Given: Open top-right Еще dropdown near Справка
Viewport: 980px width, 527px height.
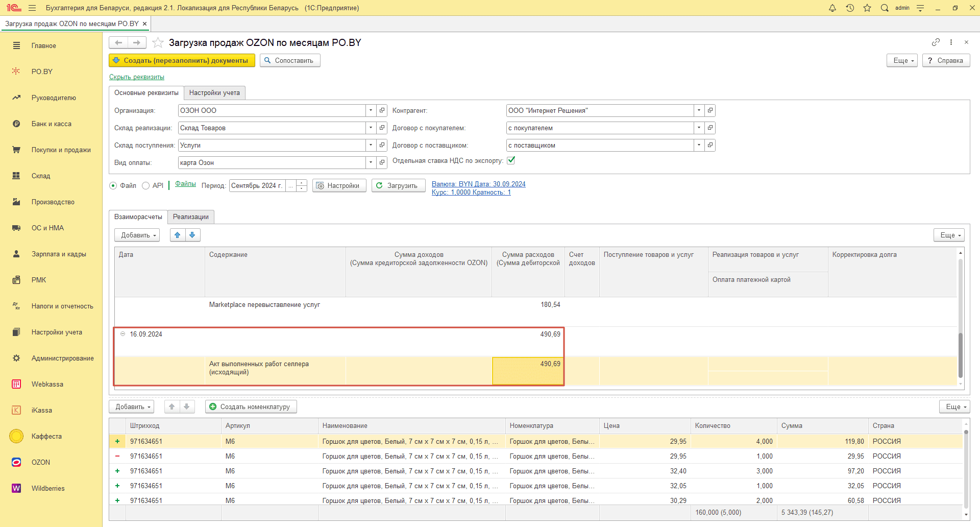Looking at the screenshot, I should click(x=902, y=60).
